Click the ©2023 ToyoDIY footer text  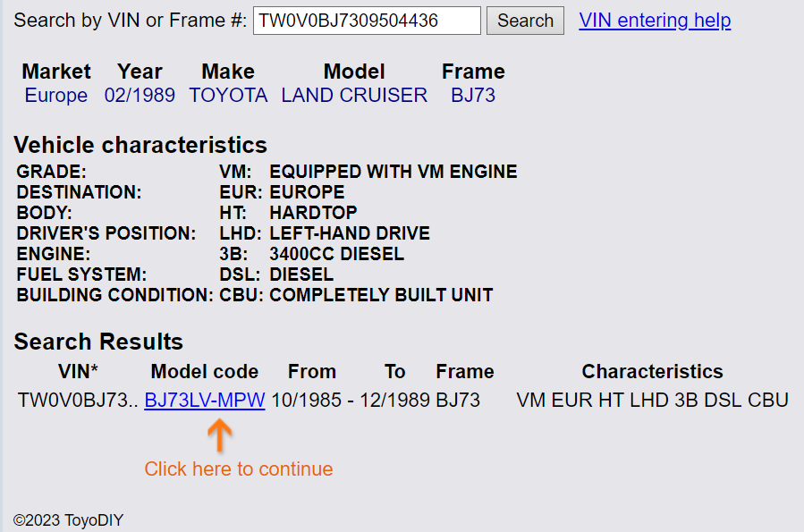[68, 520]
